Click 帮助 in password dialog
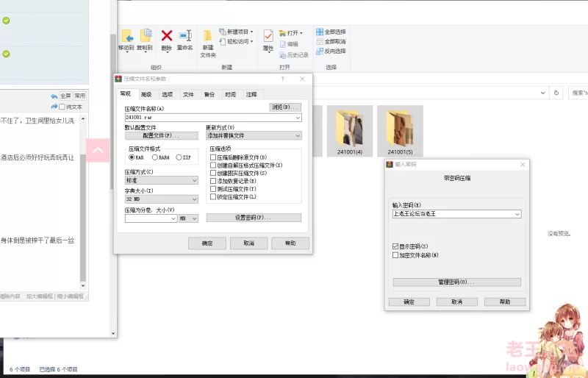588x378 pixels. click(x=505, y=302)
